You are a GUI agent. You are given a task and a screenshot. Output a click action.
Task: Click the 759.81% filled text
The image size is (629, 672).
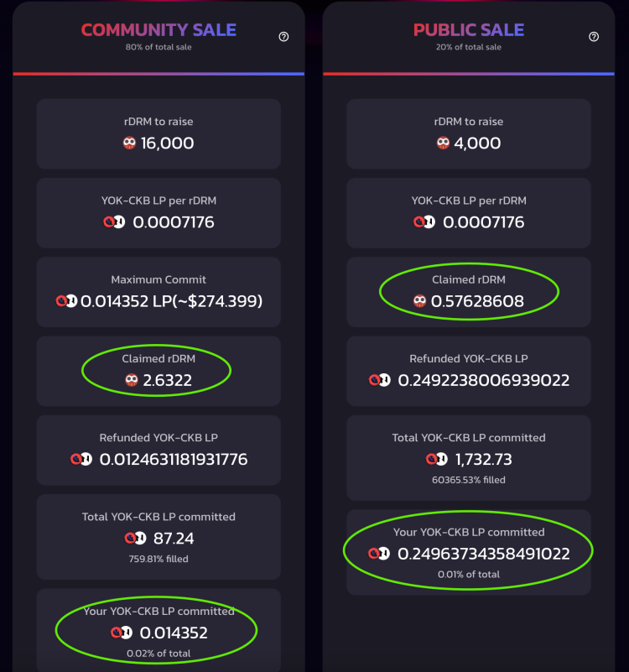click(159, 558)
